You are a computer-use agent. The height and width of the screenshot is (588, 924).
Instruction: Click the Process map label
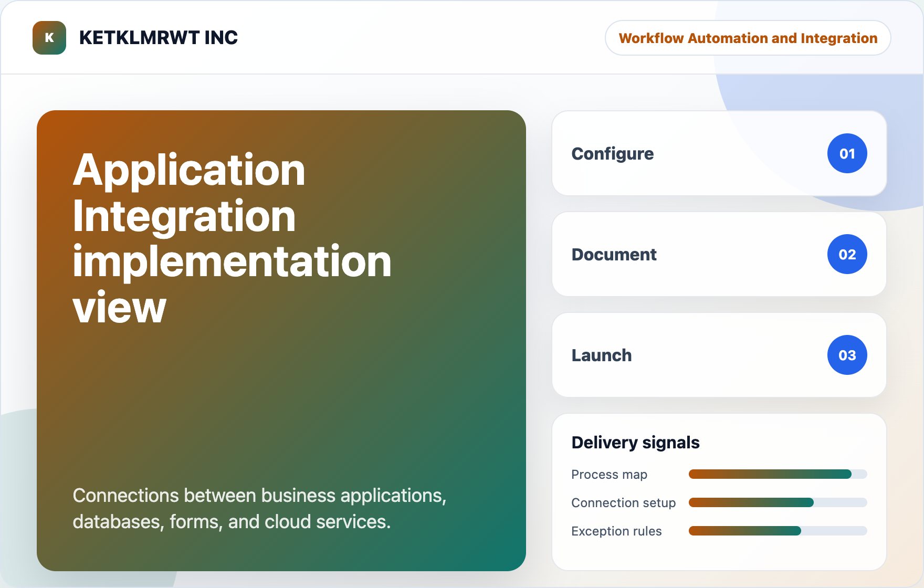click(609, 475)
